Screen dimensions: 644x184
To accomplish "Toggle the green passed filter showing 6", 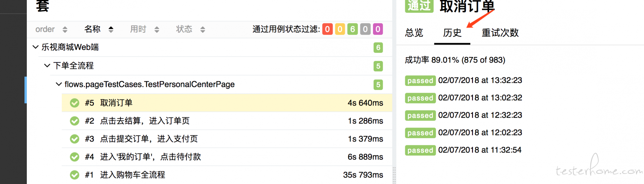I will tap(353, 29).
